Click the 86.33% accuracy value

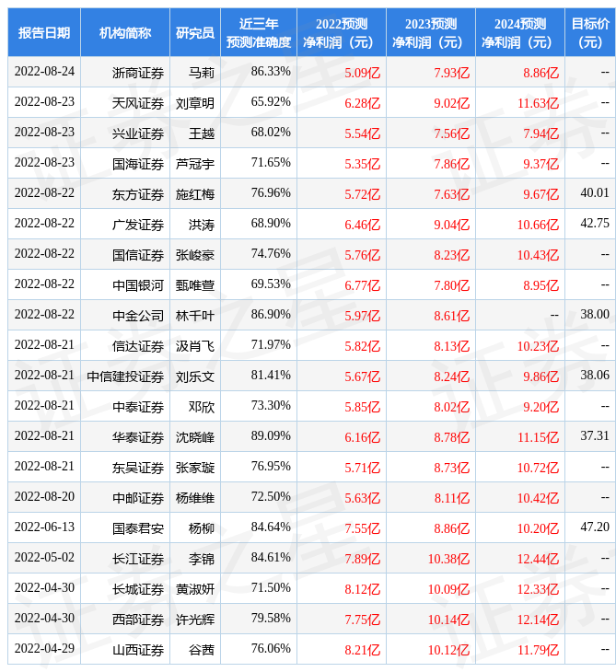pos(271,71)
